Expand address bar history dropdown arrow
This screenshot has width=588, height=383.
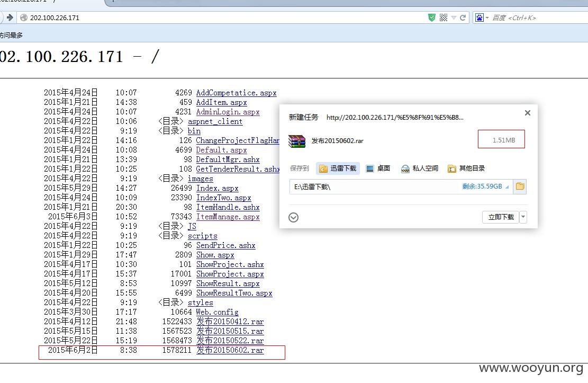point(454,17)
